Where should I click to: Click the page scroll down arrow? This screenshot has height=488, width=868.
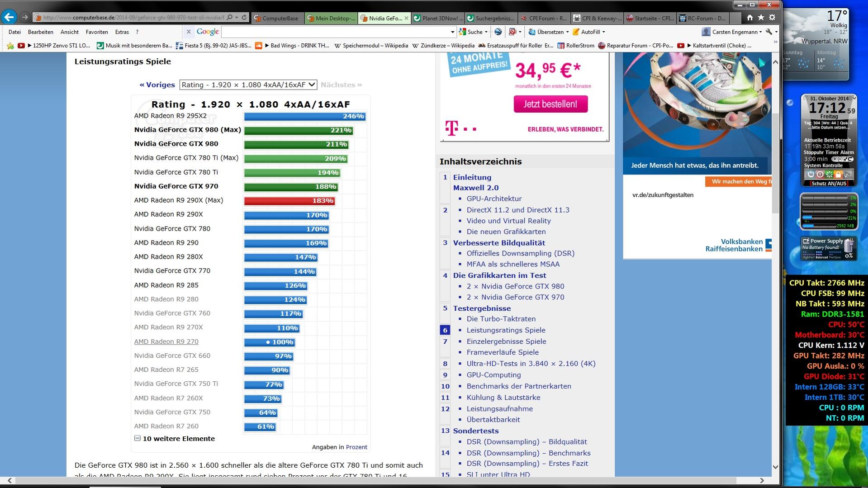click(x=775, y=467)
